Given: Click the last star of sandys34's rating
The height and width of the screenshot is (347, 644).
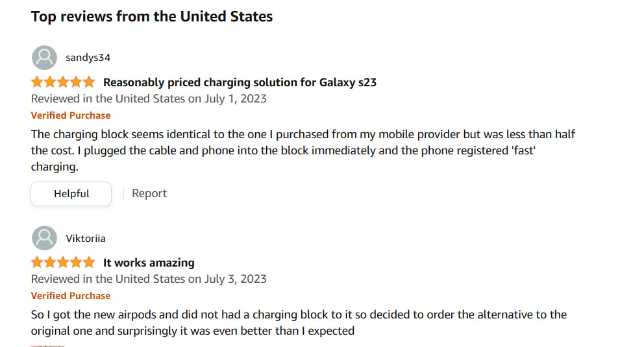Looking at the screenshot, I should (x=88, y=82).
